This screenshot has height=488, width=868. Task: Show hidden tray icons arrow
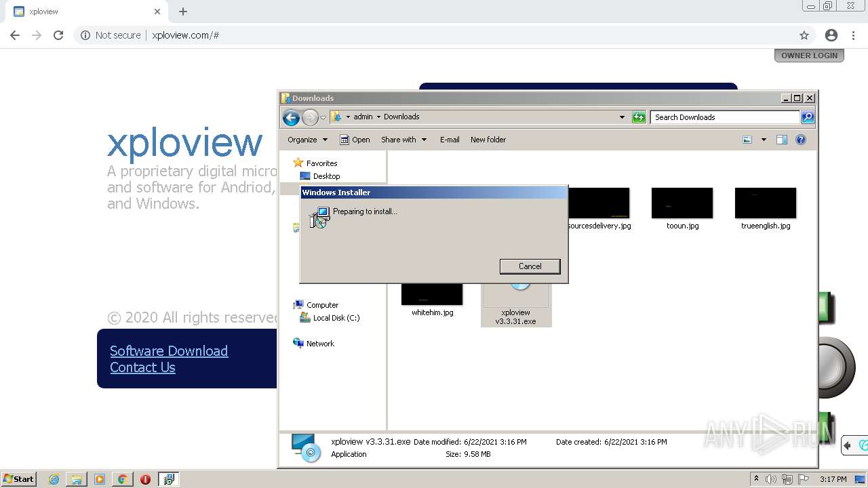pos(756,479)
